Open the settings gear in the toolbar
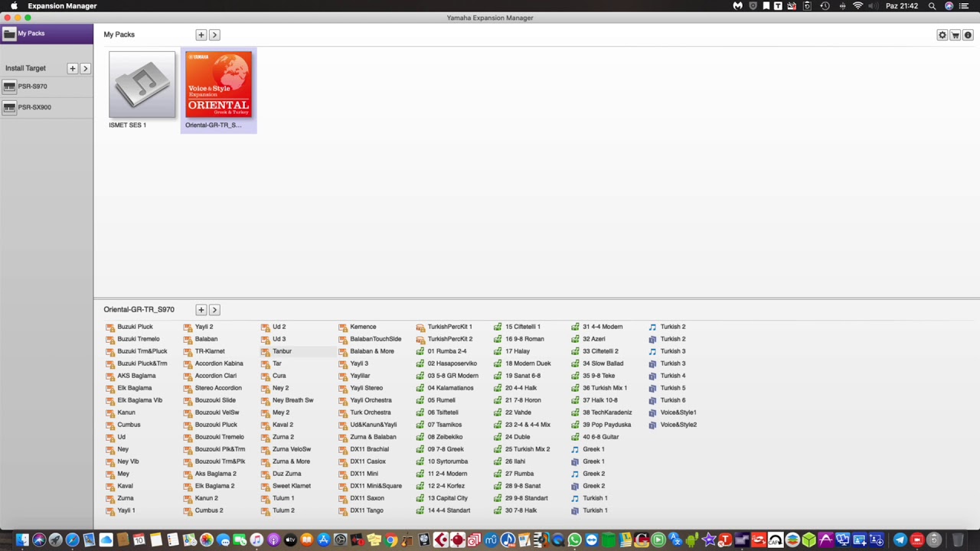The image size is (980, 551). pos(942,35)
